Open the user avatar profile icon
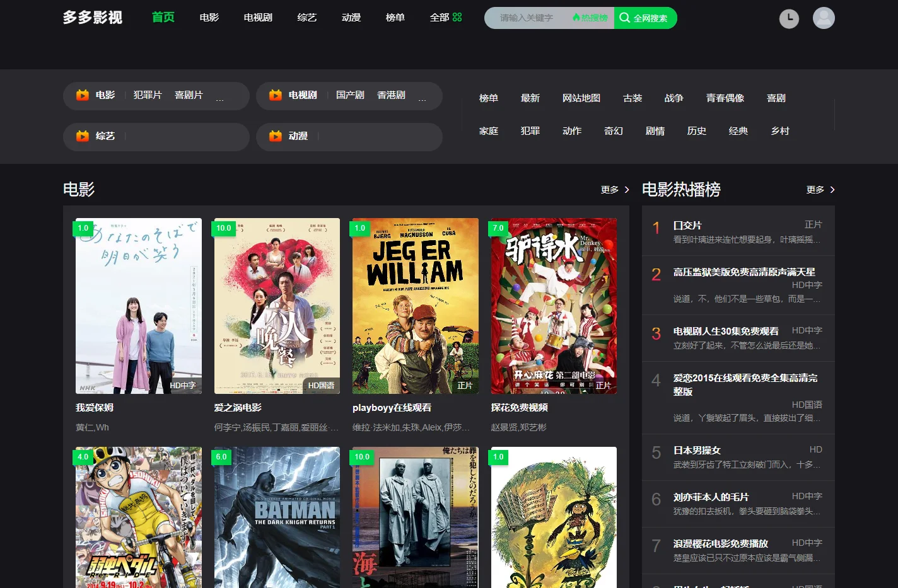Image resolution: width=898 pixels, height=588 pixels. 824,18
